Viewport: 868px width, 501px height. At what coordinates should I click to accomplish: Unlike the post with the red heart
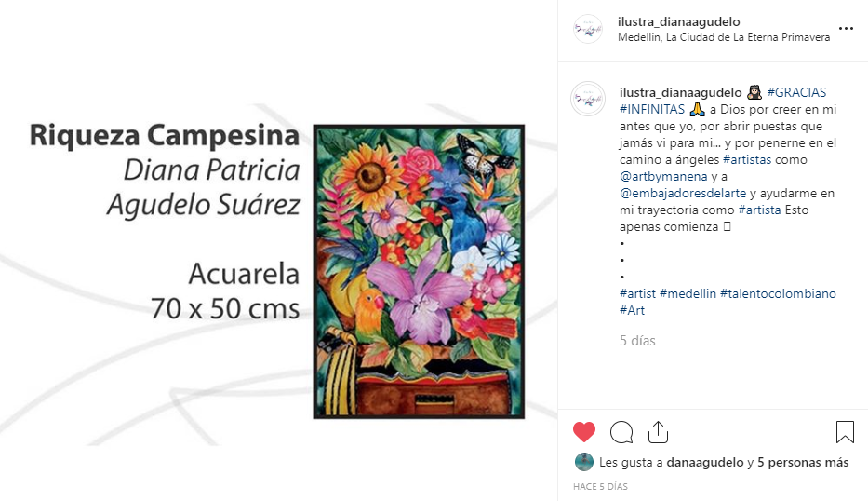(x=584, y=432)
